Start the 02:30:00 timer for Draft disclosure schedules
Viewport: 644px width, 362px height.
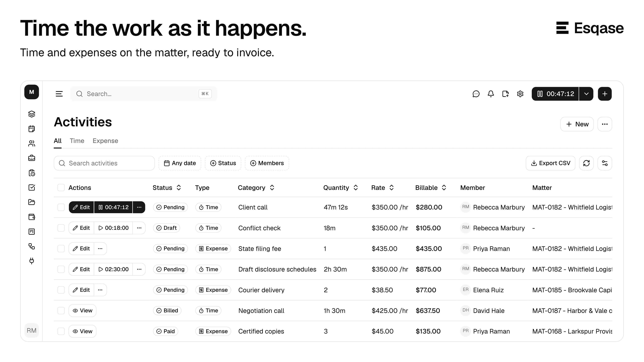113,269
